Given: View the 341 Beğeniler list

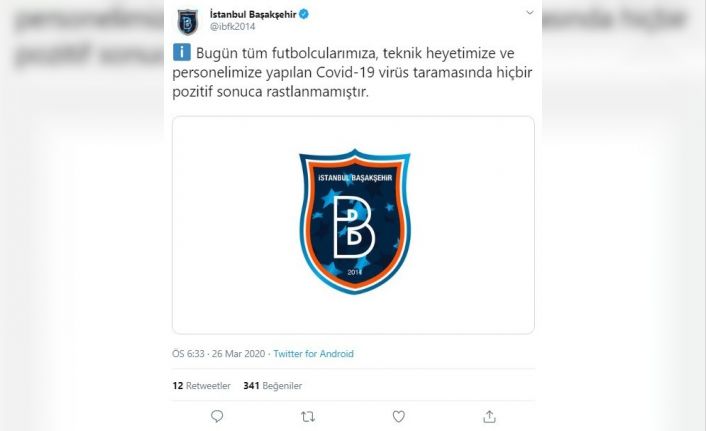Looking at the screenshot, I should tap(272, 386).
